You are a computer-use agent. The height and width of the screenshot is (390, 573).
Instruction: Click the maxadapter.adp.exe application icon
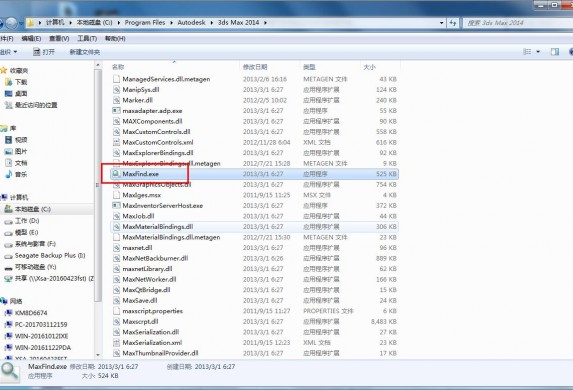[116, 111]
